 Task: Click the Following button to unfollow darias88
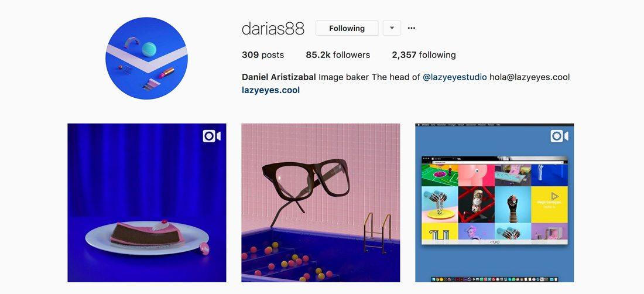(347, 28)
